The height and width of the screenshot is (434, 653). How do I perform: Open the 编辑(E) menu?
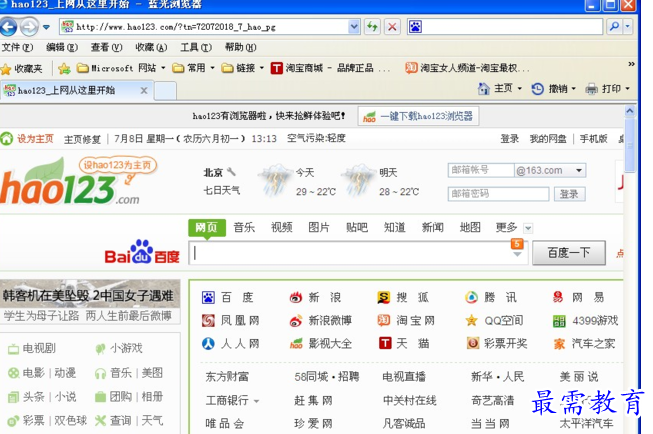(x=62, y=47)
